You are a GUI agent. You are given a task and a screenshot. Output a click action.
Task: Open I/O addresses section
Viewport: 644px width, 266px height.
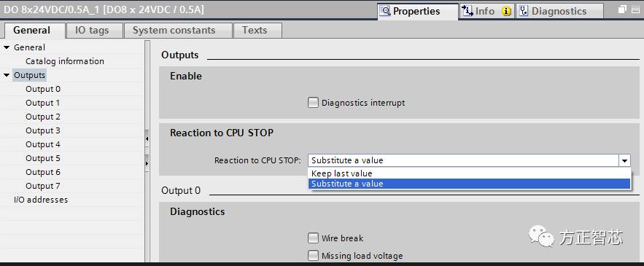pyautogui.click(x=41, y=200)
